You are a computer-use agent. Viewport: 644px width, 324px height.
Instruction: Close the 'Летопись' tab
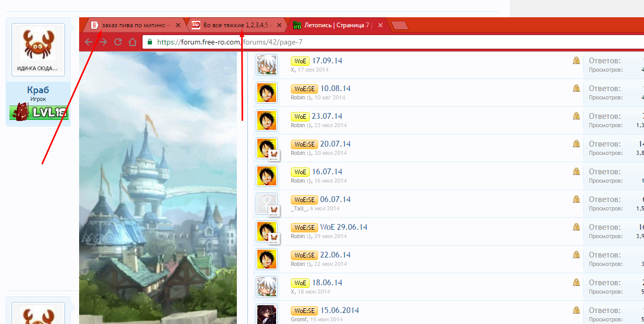(x=380, y=25)
